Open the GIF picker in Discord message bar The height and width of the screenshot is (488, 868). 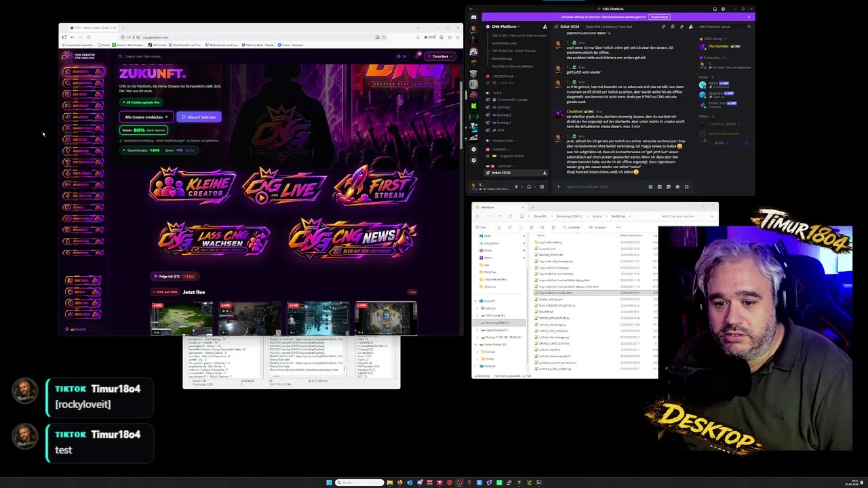[x=659, y=186]
